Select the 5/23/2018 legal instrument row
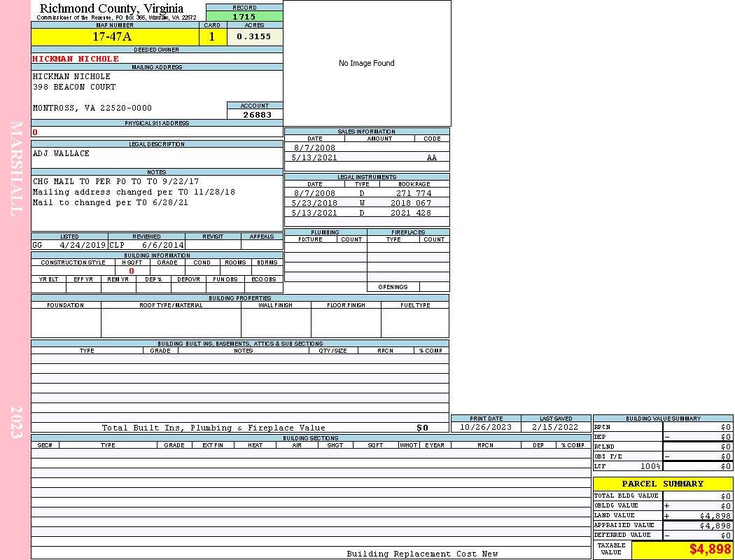This screenshot has height=560, width=735. point(367,203)
